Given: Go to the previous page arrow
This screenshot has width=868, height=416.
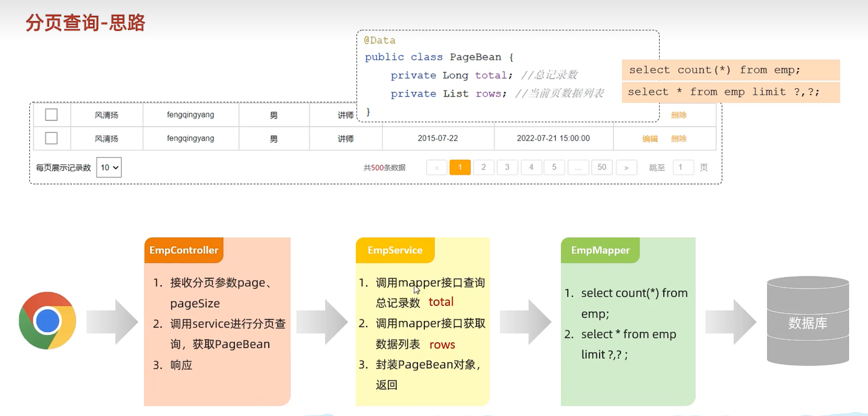Looking at the screenshot, I should [437, 167].
